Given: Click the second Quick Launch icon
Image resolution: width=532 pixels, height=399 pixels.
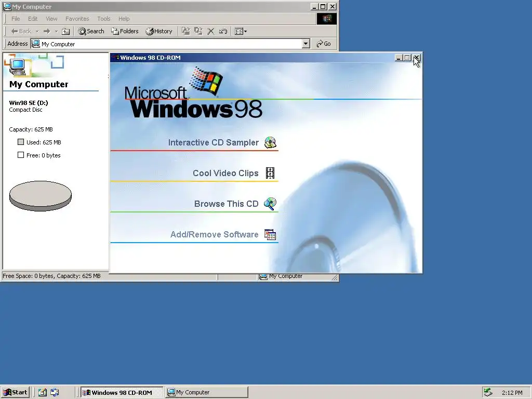Looking at the screenshot, I should 55,392.
